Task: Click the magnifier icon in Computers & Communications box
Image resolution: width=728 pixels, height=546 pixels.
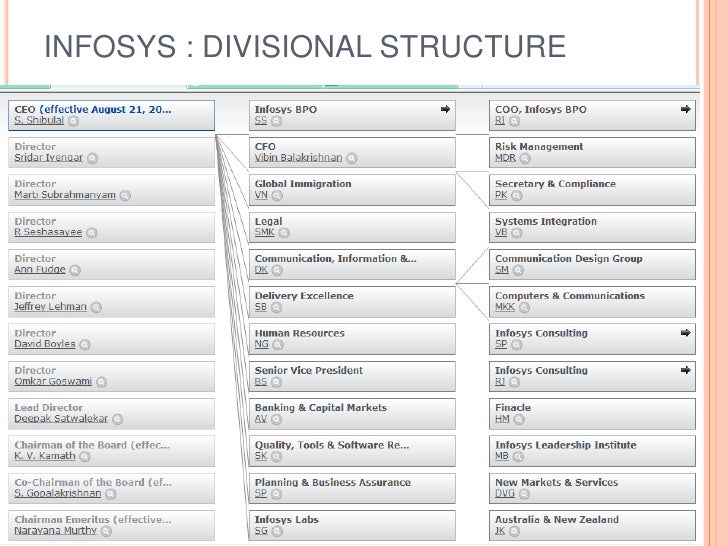Action: (524, 307)
